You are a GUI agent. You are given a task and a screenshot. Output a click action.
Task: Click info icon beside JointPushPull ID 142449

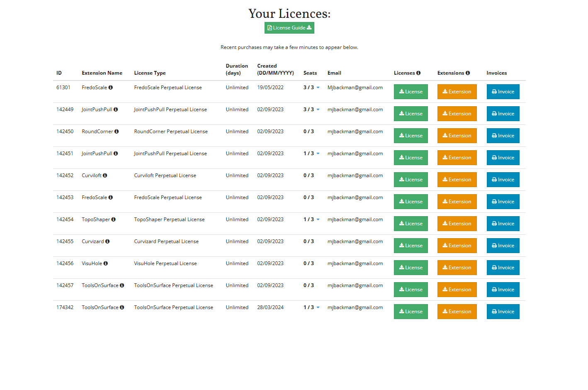click(x=116, y=110)
